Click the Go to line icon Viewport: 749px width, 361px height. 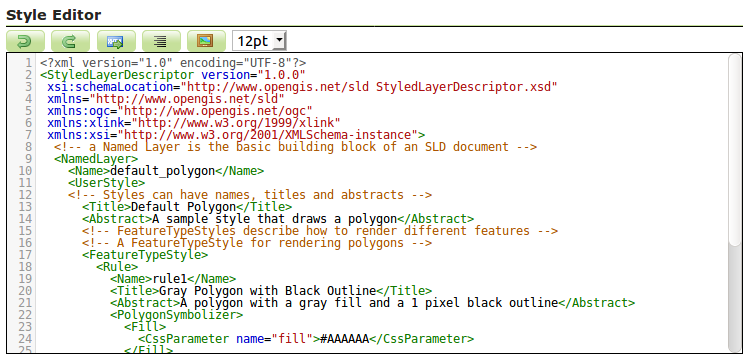116,41
